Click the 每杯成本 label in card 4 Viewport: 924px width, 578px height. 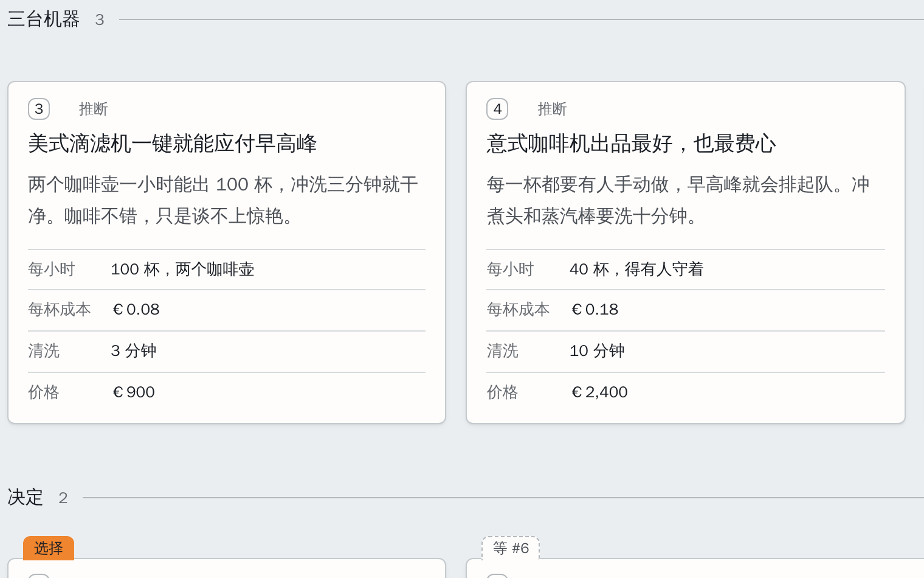tap(518, 309)
